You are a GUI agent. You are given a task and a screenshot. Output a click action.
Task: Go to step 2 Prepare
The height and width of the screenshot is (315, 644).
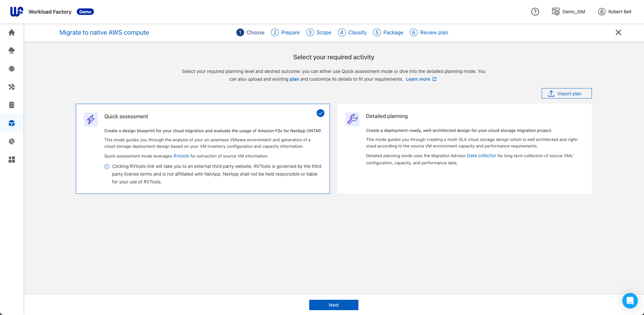(x=285, y=32)
